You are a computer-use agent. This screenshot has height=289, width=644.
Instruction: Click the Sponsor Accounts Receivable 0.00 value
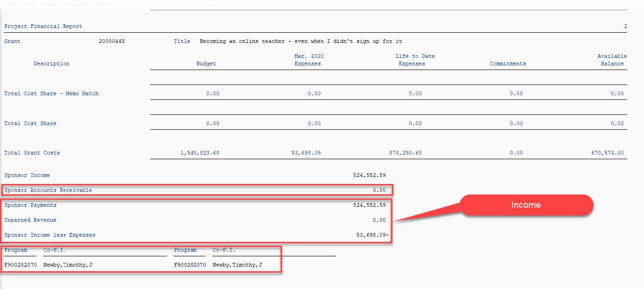click(379, 190)
